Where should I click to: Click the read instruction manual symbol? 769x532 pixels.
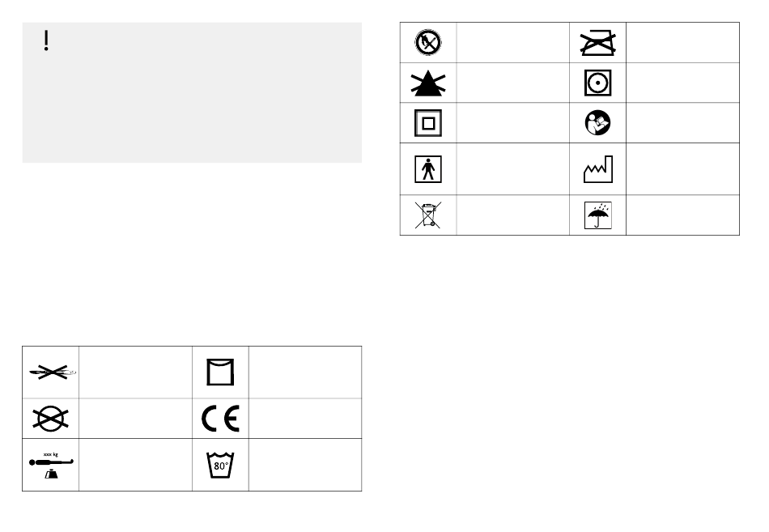[598, 122]
